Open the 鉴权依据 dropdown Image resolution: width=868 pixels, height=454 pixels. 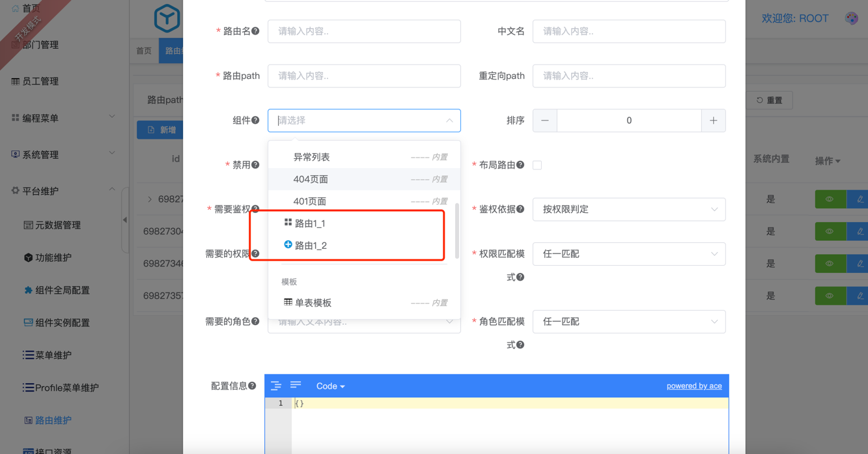pos(628,210)
